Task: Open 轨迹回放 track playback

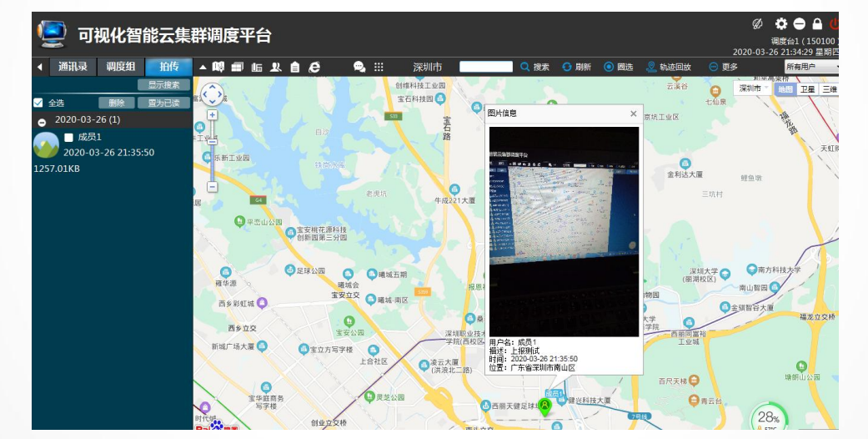Action: 669,67
